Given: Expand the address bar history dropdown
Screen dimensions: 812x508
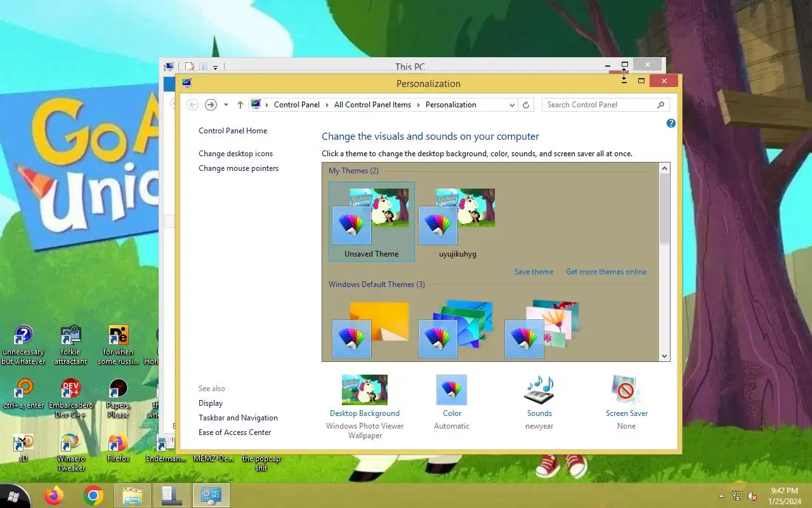Looking at the screenshot, I should pyautogui.click(x=512, y=105).
